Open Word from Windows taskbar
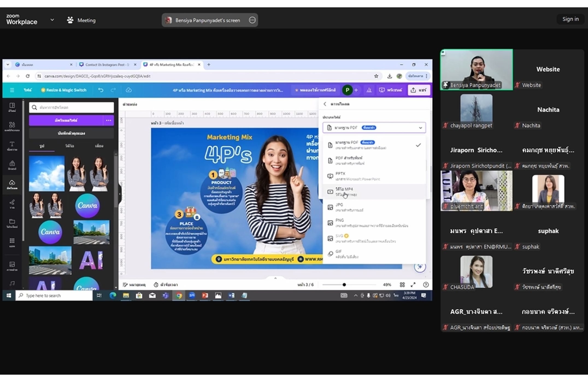The height and width of the screenshot is (382, 588). (231, 295)
